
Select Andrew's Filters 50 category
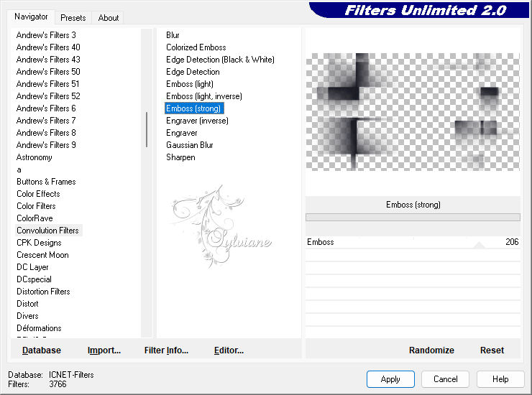[x=48, y=72]
